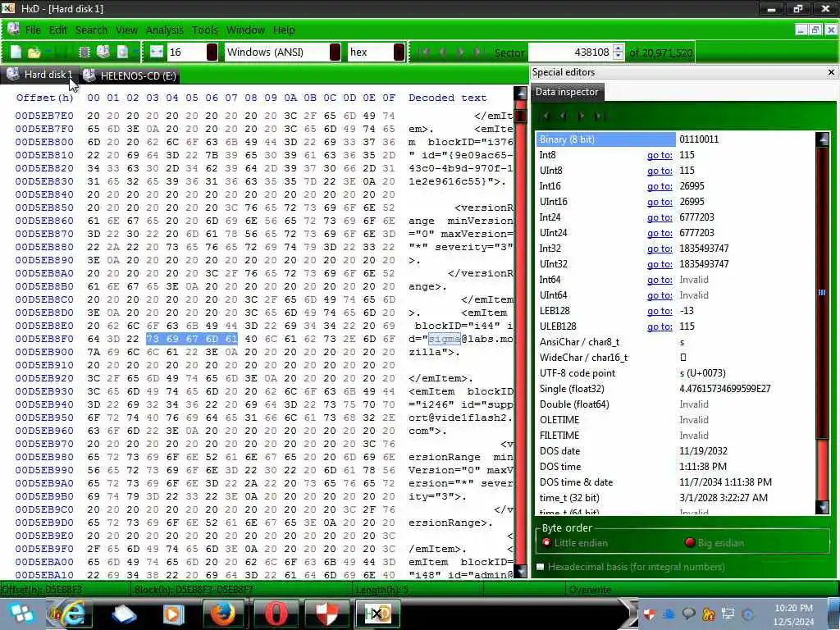Expand Open file dropdown arrow
Image resolution: width=840 pixels, height=630 pixels.
48,52
